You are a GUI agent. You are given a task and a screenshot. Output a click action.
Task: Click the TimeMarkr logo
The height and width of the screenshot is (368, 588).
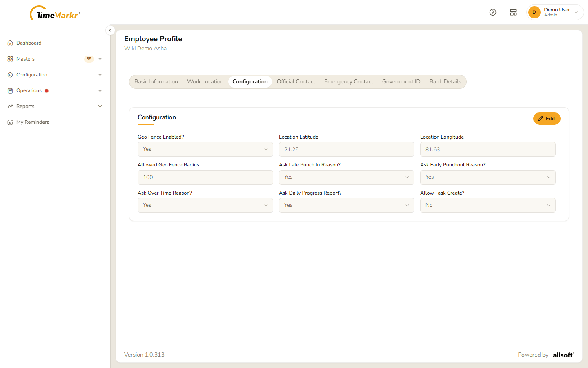55,13
